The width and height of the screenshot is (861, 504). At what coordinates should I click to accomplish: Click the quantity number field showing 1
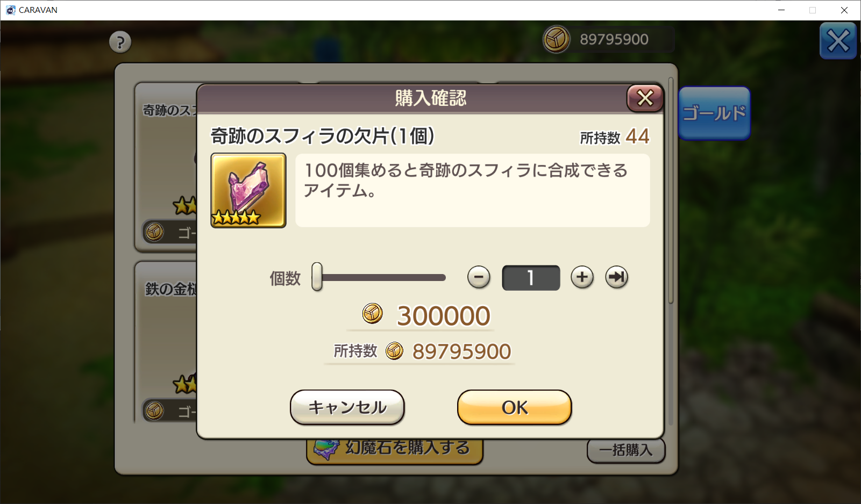pos(531,278)
